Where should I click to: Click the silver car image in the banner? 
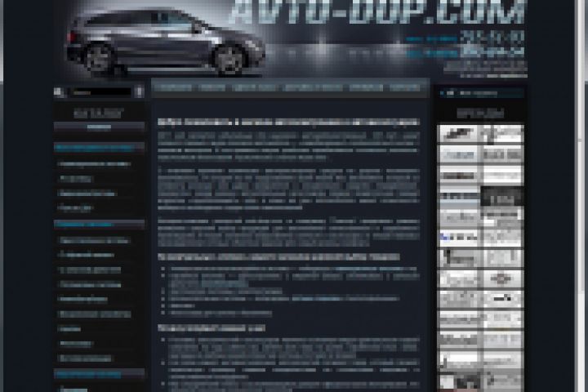click(x=165, y=42)
